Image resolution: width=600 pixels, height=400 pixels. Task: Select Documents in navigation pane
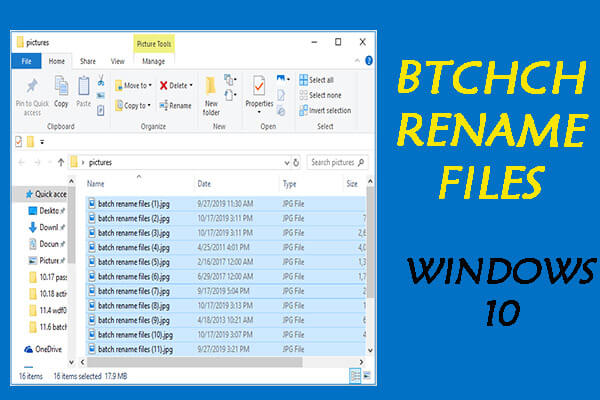pyautogui.click(x=49, y=244)
